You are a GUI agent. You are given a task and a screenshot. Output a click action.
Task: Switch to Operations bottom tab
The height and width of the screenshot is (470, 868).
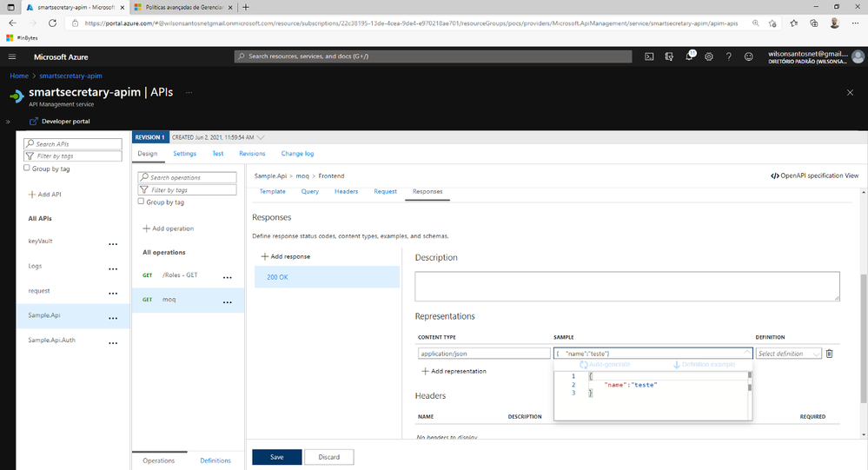[158, 460]
